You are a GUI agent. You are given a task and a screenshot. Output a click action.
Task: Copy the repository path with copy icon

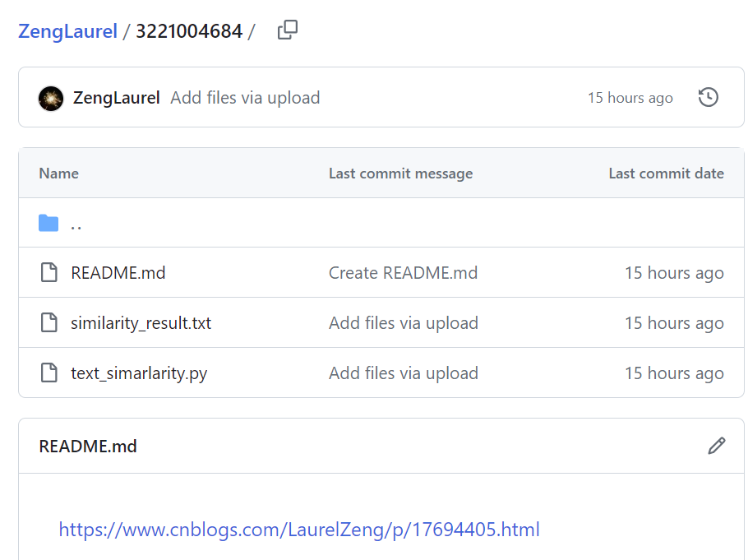pyautogui.click(x=287, y=31)
